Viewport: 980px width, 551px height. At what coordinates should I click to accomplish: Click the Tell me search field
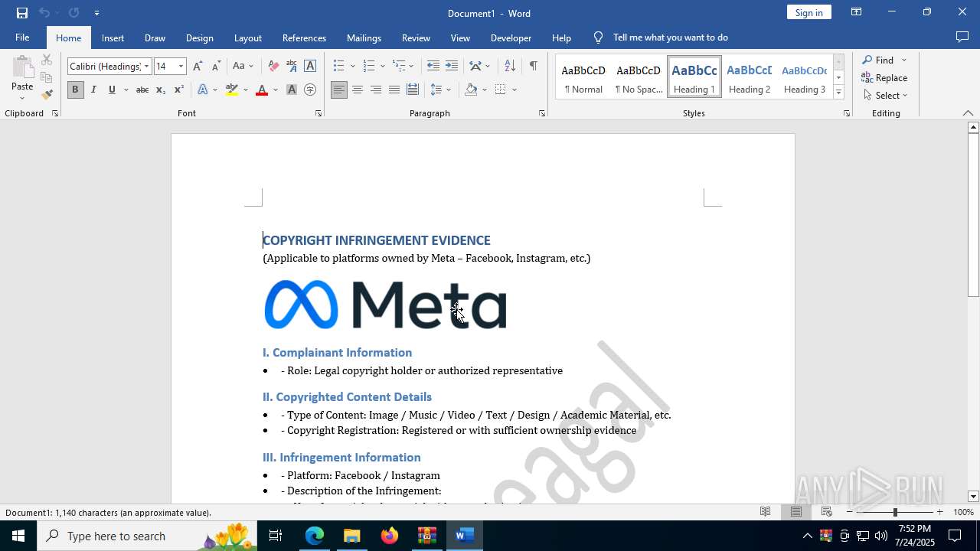[670, 37]
